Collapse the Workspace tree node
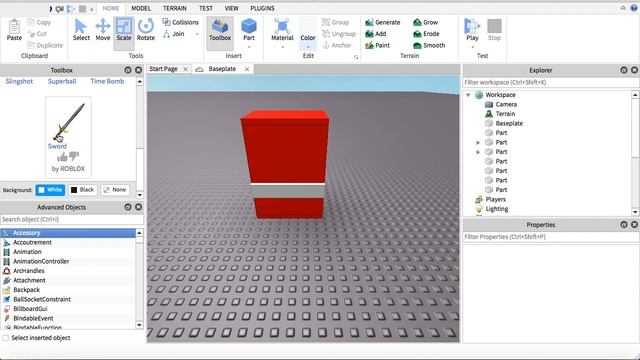The image size is (640, 360). (x=469, y=95)
